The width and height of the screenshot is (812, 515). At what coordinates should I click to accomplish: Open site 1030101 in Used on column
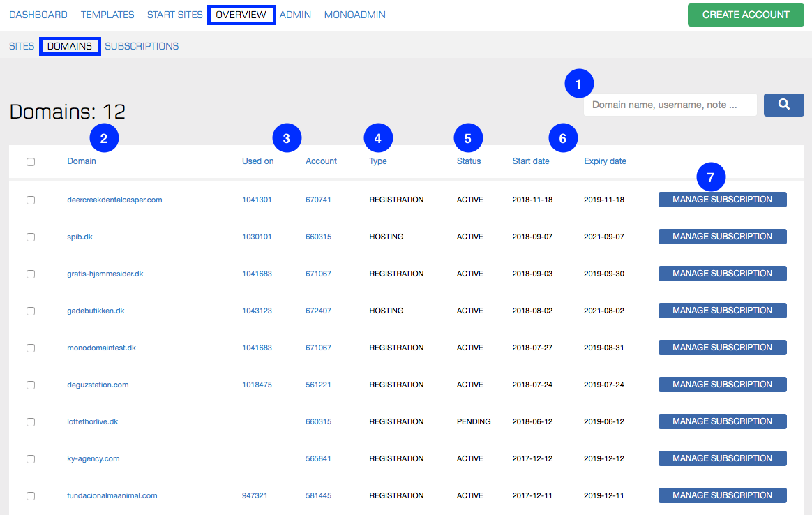coord(257,237)
